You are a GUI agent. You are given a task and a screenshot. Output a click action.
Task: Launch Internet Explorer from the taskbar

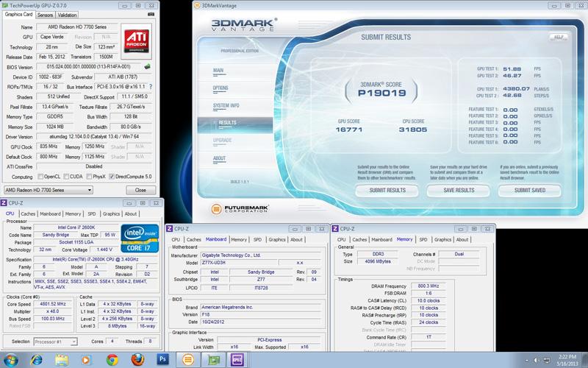point(36,360)
